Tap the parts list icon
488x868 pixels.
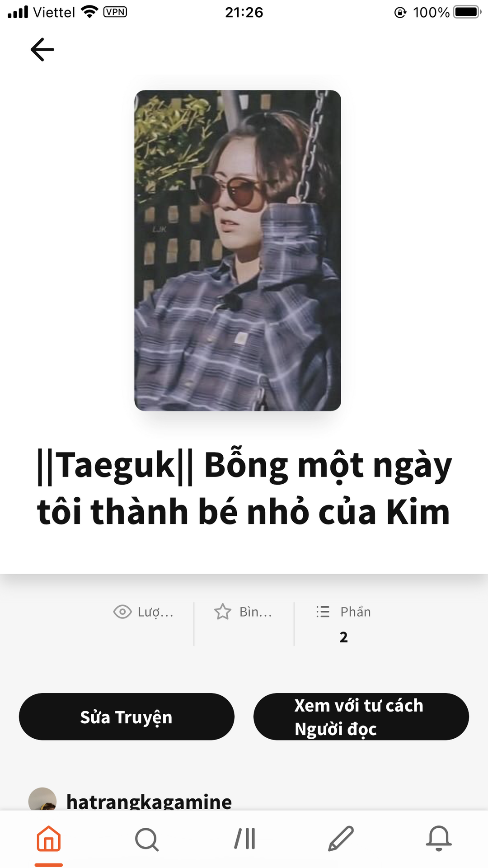323,612
